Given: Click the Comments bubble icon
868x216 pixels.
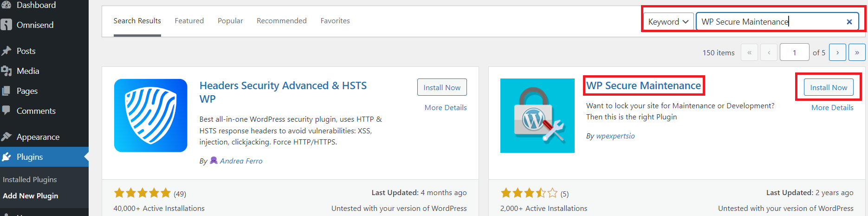Looking at the screenshot, I should [6, 111].
